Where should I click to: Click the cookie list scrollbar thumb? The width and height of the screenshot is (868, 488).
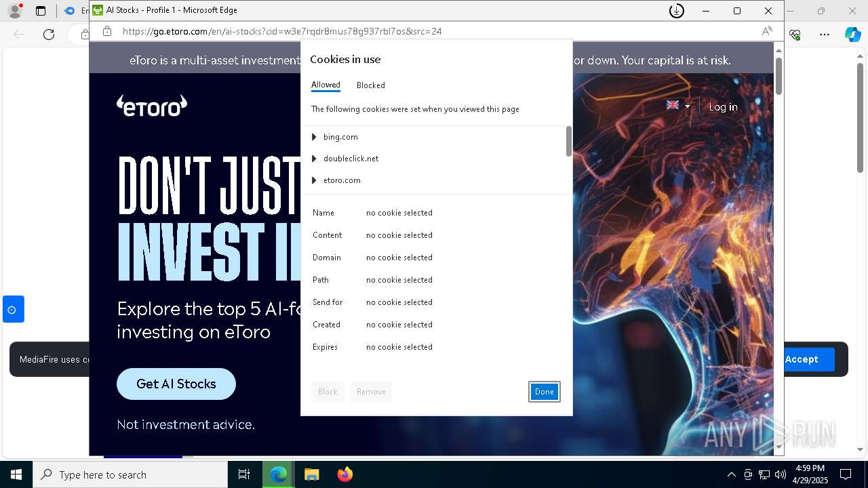point(569,142)
